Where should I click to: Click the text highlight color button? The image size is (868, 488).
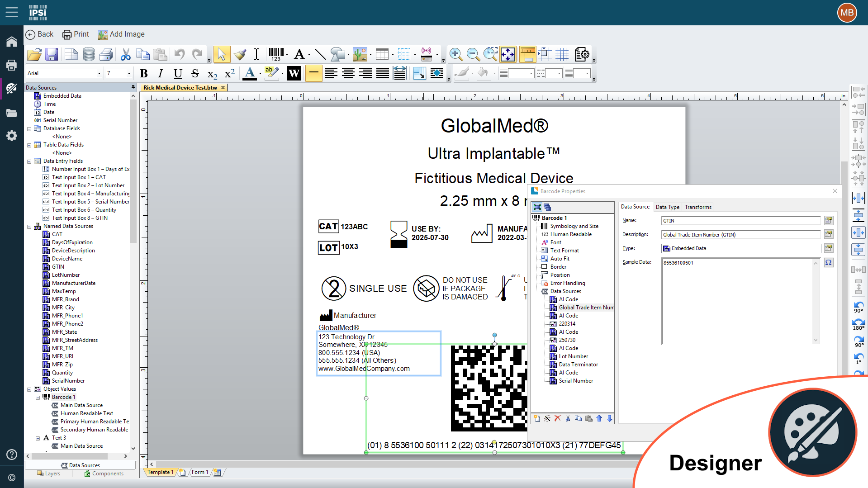pyautogui.click(x=272, y=73)
